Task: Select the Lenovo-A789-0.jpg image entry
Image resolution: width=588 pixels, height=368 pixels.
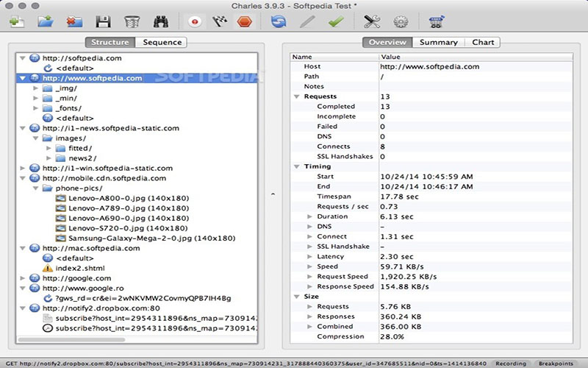Action: coord(129,208)
